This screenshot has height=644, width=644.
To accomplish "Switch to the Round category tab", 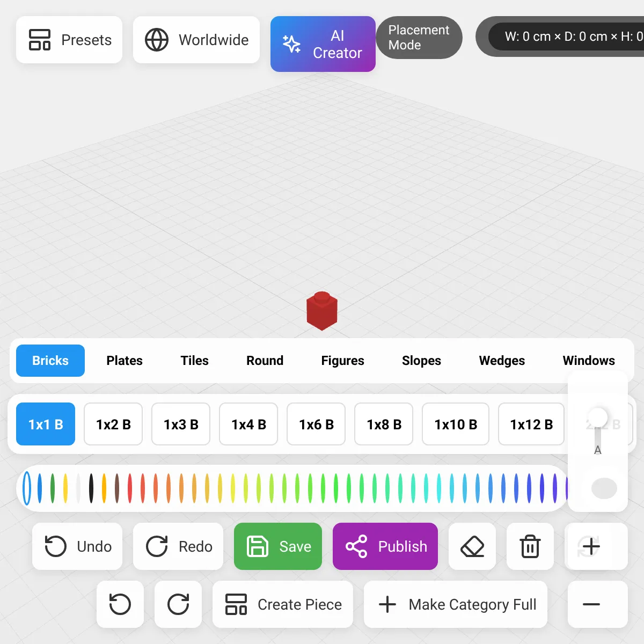I will click(x=265, y=361).
